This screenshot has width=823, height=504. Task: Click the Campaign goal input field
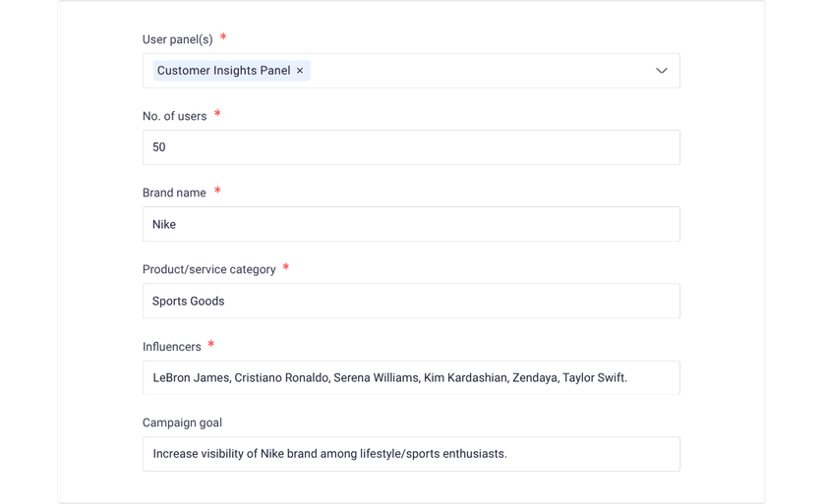click(x=411, y=454)
